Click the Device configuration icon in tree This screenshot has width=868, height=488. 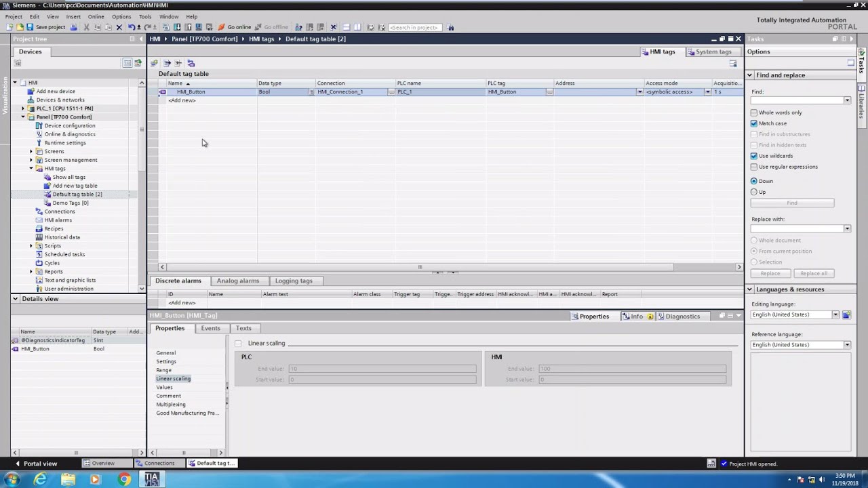click(x=39, y=125)
